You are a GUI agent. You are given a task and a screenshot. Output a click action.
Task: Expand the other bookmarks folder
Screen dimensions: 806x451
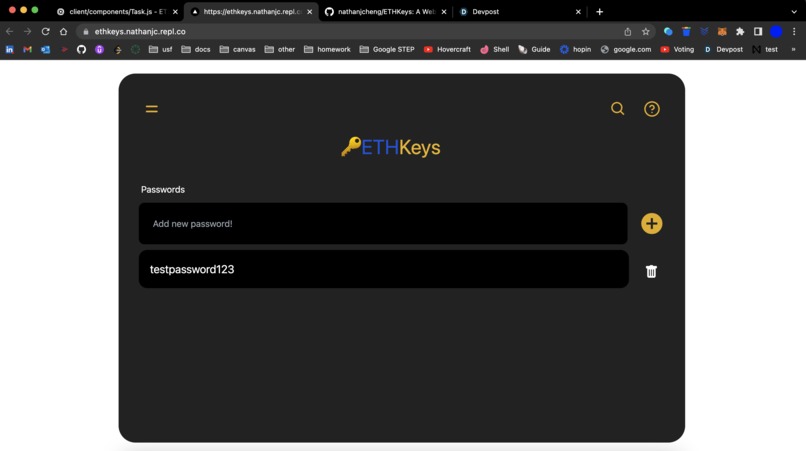[x=280, y=49]
